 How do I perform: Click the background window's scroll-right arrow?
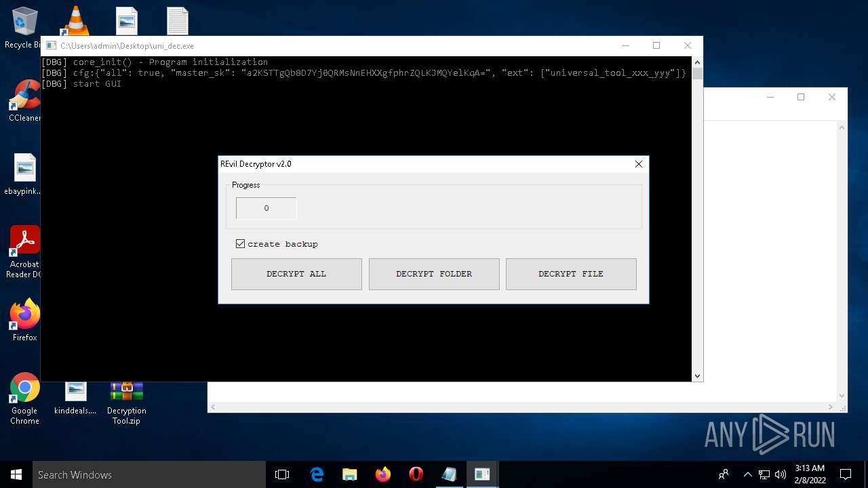[831, 407]
